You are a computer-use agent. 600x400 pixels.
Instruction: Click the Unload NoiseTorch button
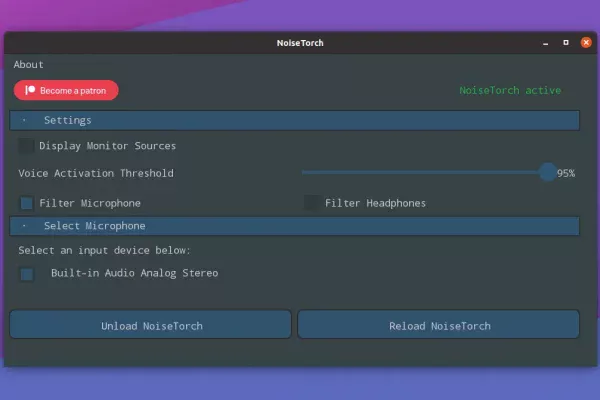[150, 325]
